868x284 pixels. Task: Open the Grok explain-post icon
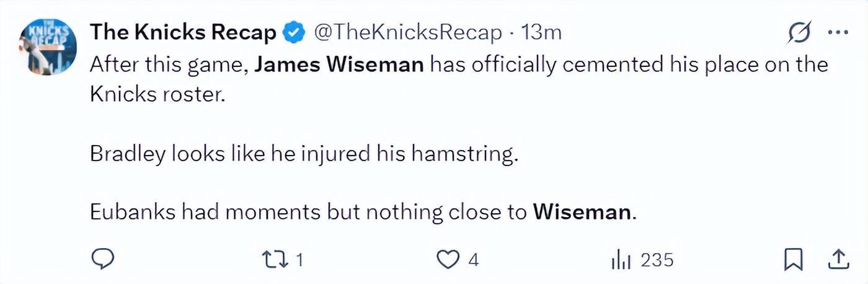pyautogui.click(x=800, y=33)
